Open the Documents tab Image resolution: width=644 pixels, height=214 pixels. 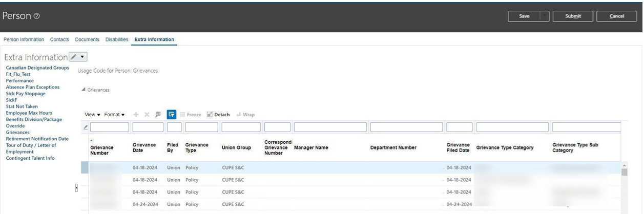coord(87,39)
